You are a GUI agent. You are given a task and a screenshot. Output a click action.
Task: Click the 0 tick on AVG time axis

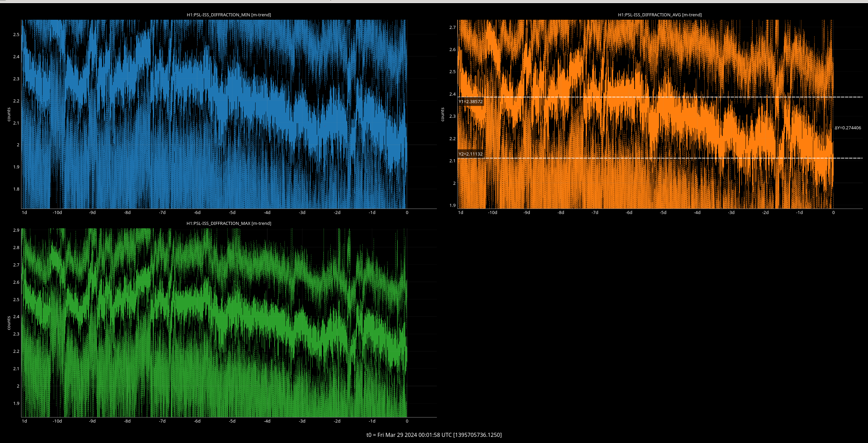833,213
